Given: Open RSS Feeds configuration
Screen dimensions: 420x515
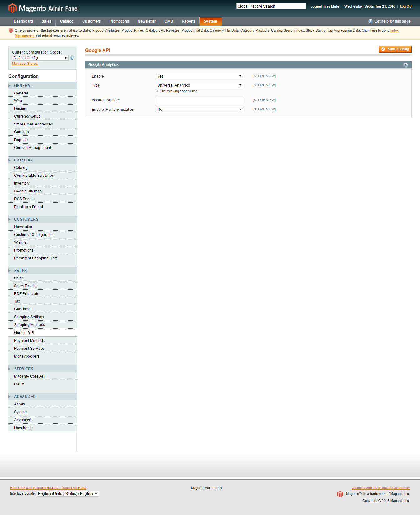Looking at the screenshot, I should click(43, 199).
